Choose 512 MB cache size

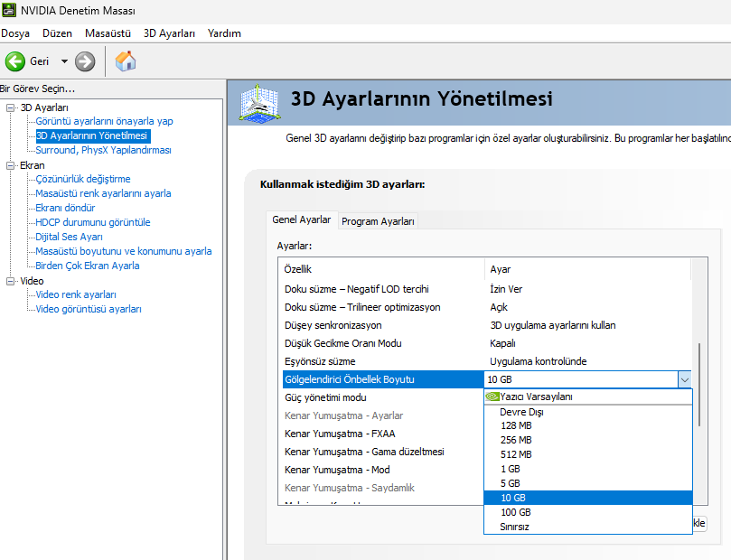pyautogui.click(x=588, y=454)
